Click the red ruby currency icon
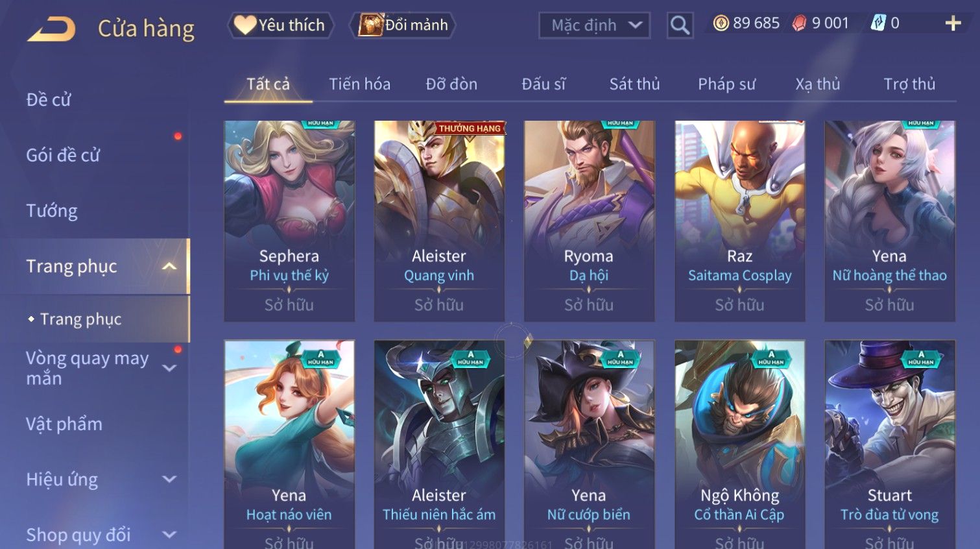The height and width of the screenshot is (549, 980). coord(799,23)
